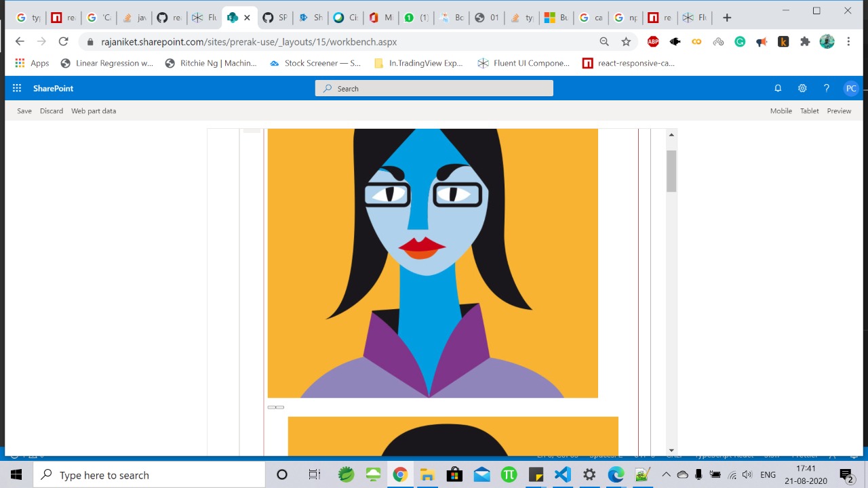Open the SharePoint app launcher waffle icon
The image size is (868, 488).
click(16, 88)
